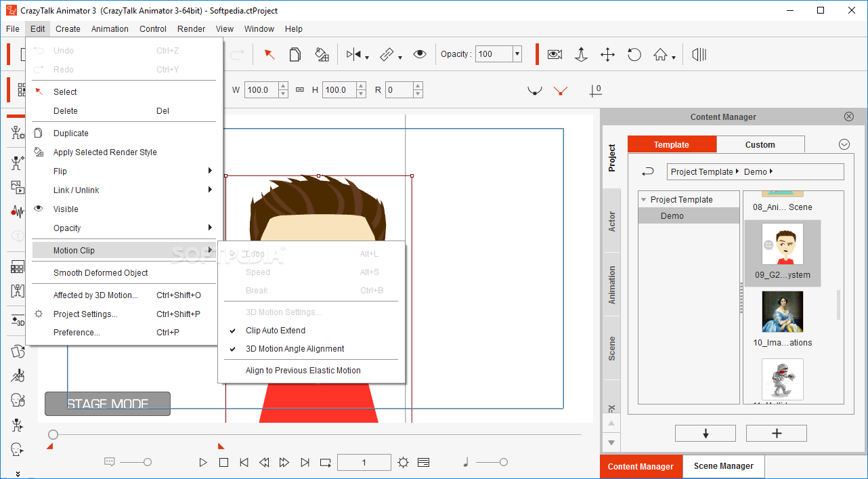Click the curved bone editing icon

click(x=535, y=90)
